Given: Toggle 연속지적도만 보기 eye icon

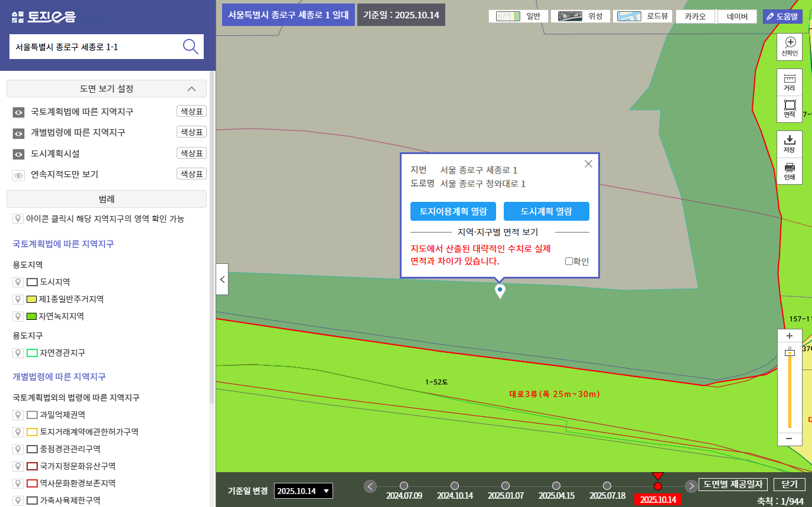Looking at the screenshot, I should click(x=18, y=175).
